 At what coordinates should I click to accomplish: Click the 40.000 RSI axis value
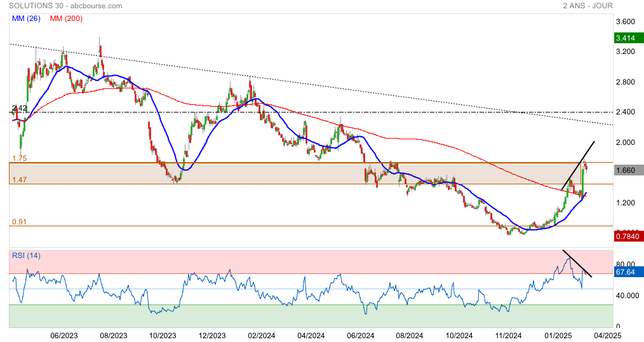pos(627,296)
